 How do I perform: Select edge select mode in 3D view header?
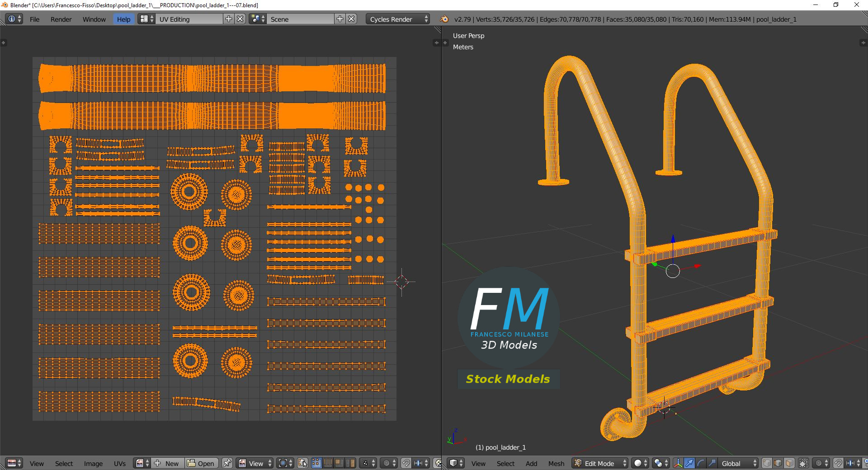tap(777, 463)
